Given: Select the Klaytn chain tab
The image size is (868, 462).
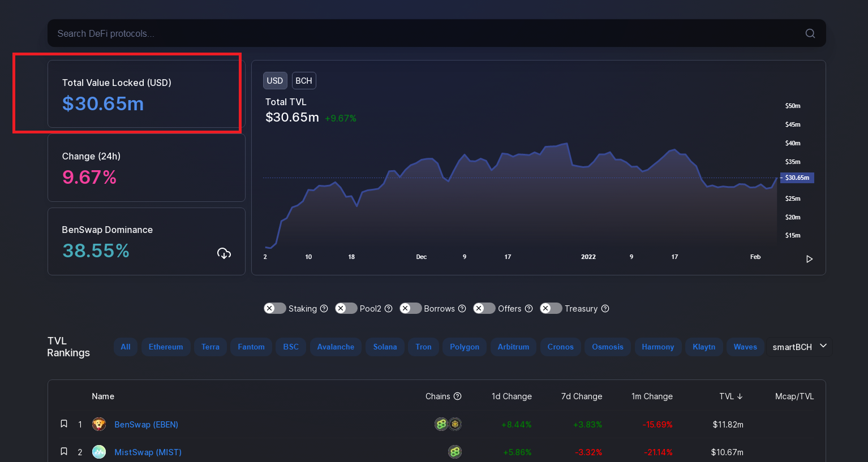Looking at the screenshot, I should click(704, 347).
